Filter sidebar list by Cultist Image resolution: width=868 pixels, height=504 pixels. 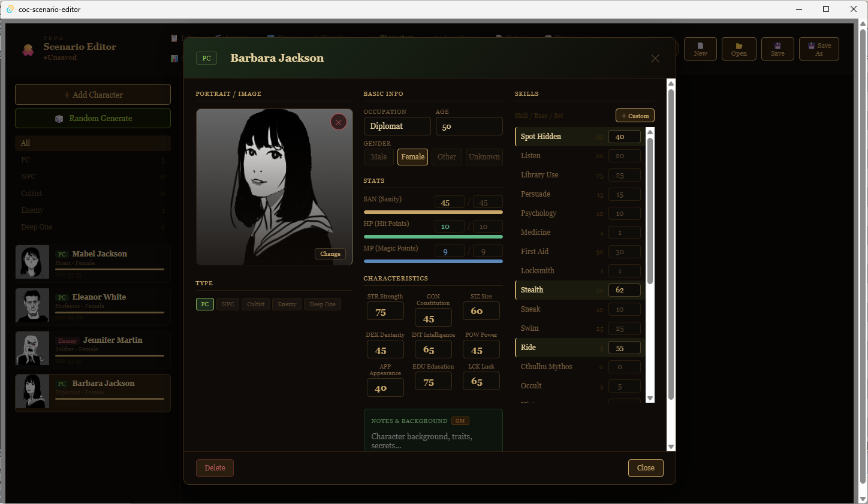pos(93,194)
